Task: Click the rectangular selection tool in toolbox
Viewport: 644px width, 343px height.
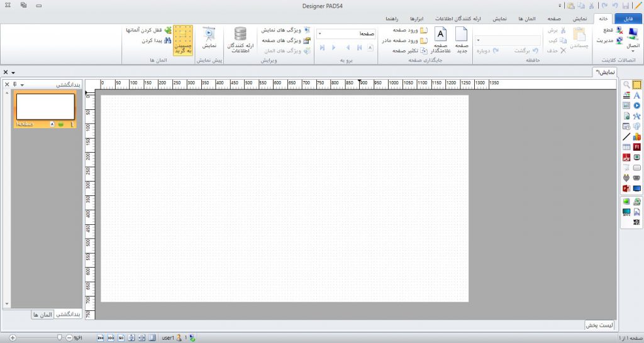Action: pos(636,85)
